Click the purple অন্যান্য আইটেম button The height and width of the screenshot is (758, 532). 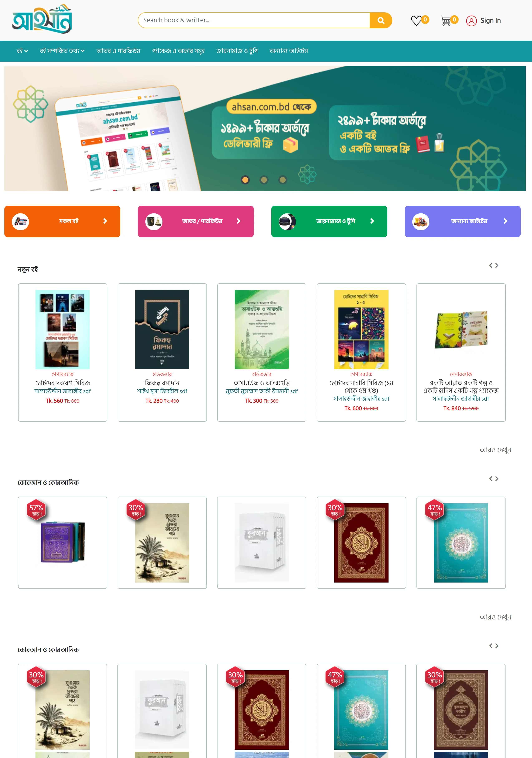coord(463,221)
